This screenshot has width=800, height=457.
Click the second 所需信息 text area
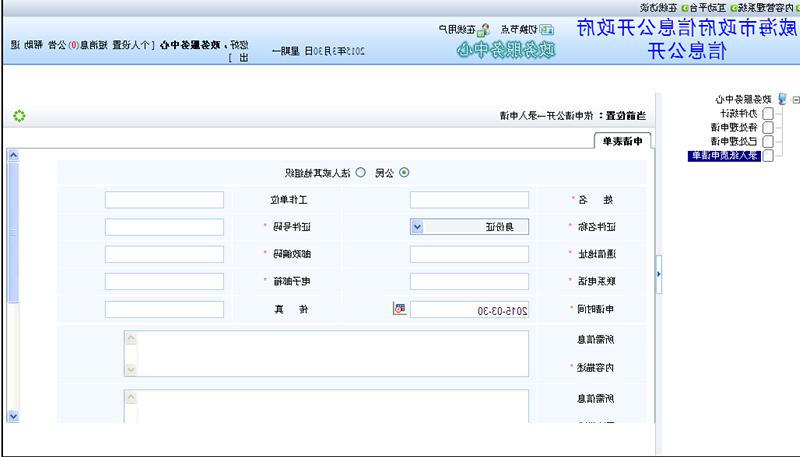click(x=326, y=407)
